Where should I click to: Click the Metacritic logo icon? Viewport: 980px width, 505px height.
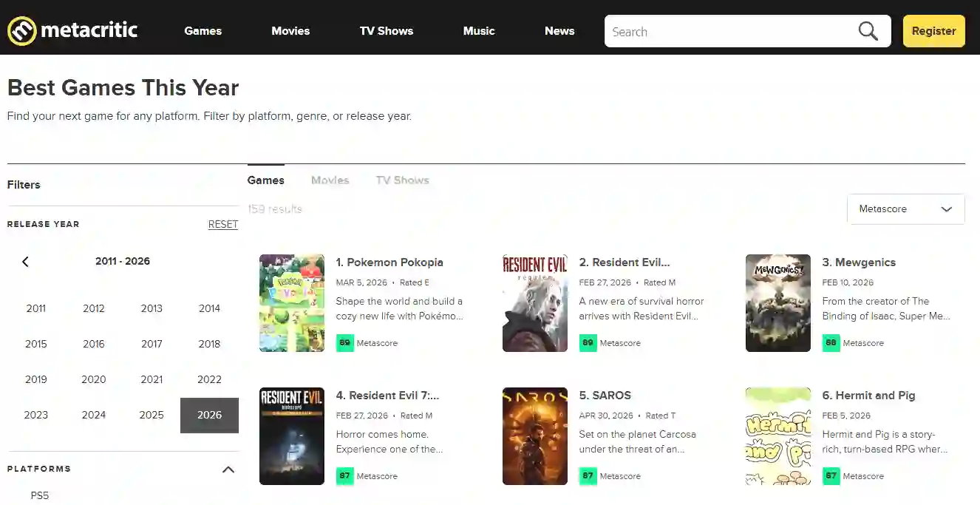(21, 31)
